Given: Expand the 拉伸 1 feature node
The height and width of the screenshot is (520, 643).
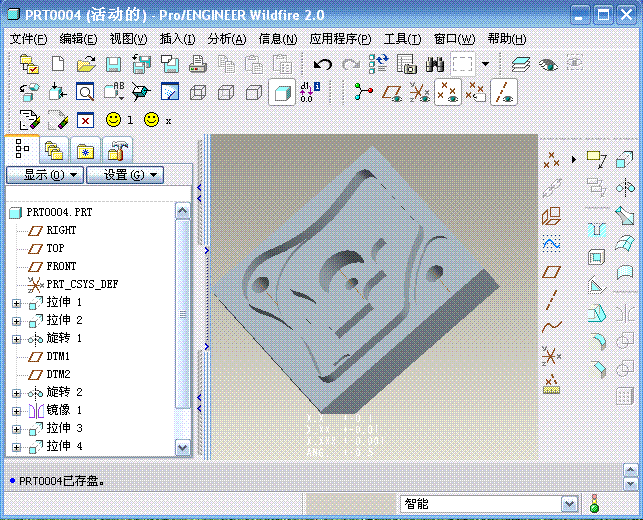Looking at the screenshot, I should 16,303.
